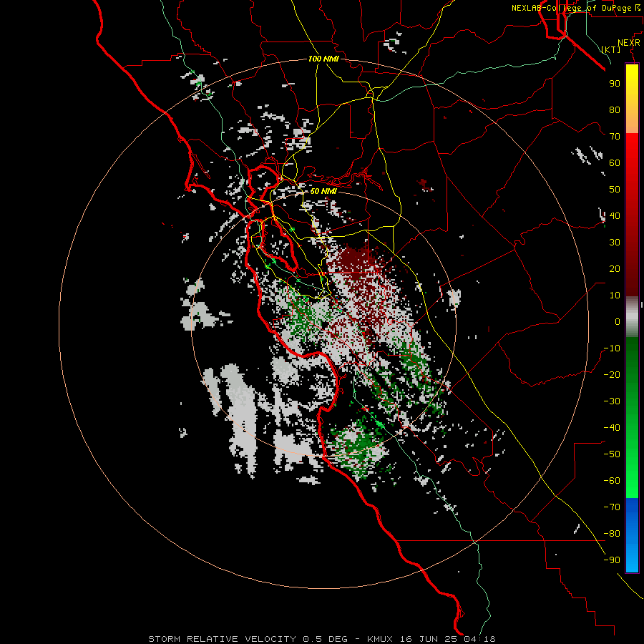The image size is (644, 644).
Task: Click the -20 value on the velocity scale
Action: click(612, 375)
